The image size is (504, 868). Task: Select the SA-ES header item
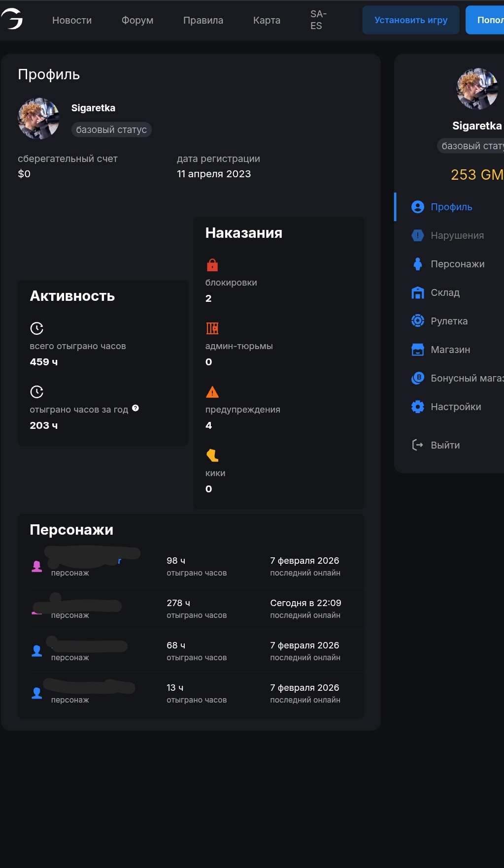tap(318, 20)
